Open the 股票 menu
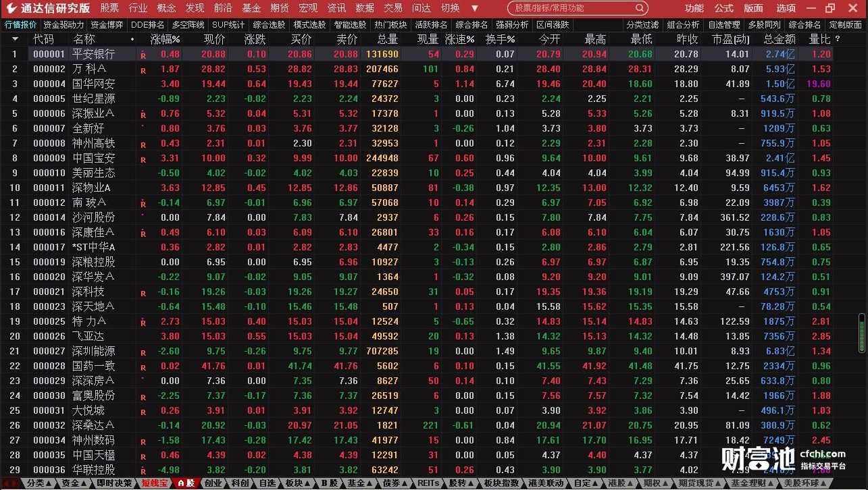 point(109,8)
